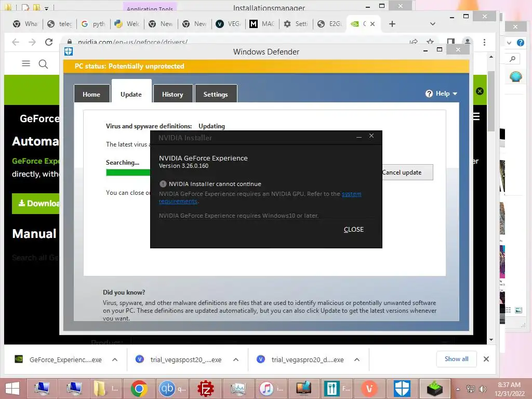532x399 pixels.
Task: Open the fork and knife app in taskbar
Action: click(337, 389)
